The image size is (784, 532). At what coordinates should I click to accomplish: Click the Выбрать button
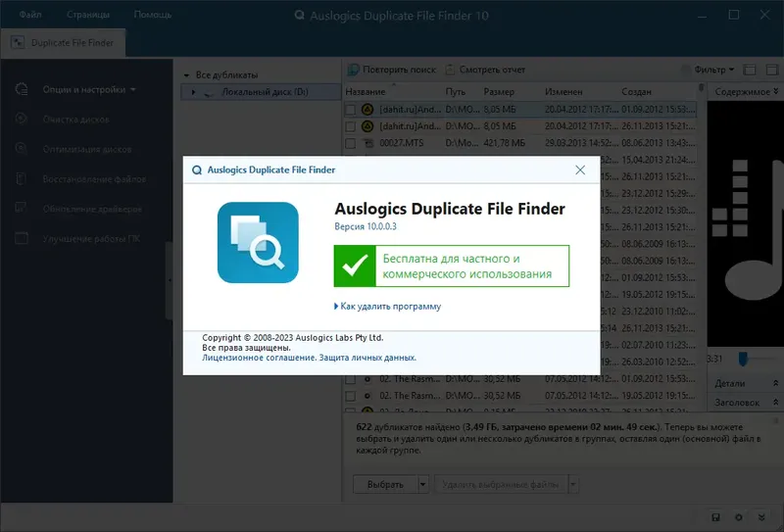click(x=385, y=484)
